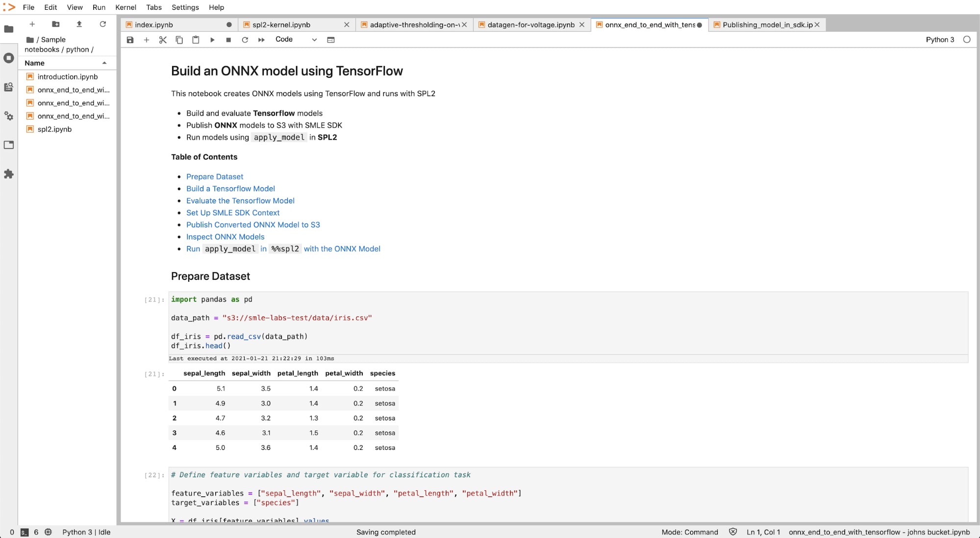The image size is (980, 538).
Task: Click Mode: Command in the status bar
Action: [x=690, y=533]
